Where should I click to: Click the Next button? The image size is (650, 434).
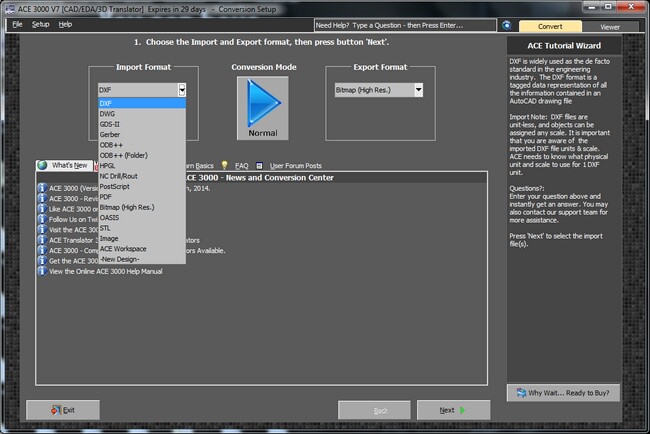tap(454, 410)
